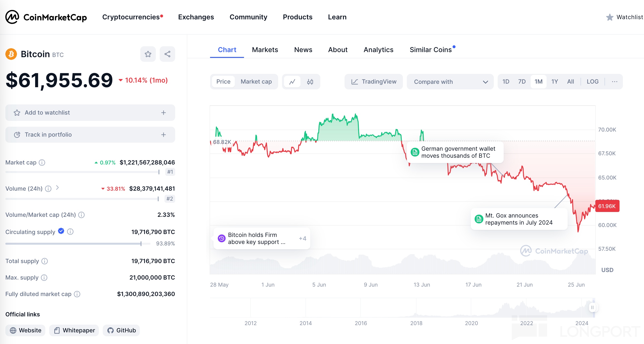
Task: Click the purple history icon on Bitcoin holds Firm
Action: pos(221,238)
